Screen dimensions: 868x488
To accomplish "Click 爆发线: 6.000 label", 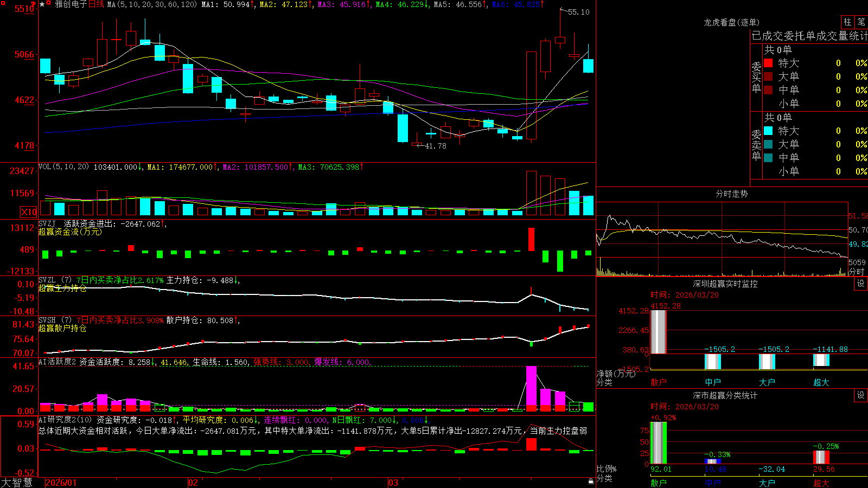I will coord(342,362).
